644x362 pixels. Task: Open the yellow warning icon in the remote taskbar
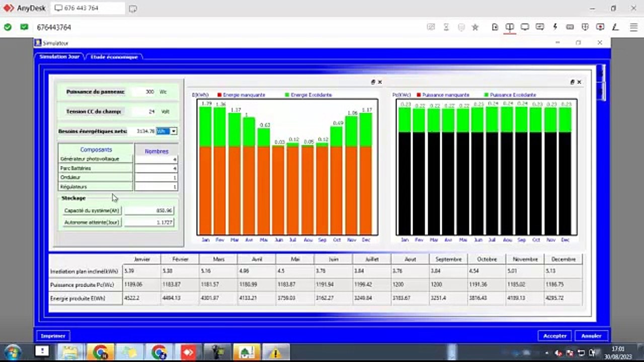coord(275,352)
